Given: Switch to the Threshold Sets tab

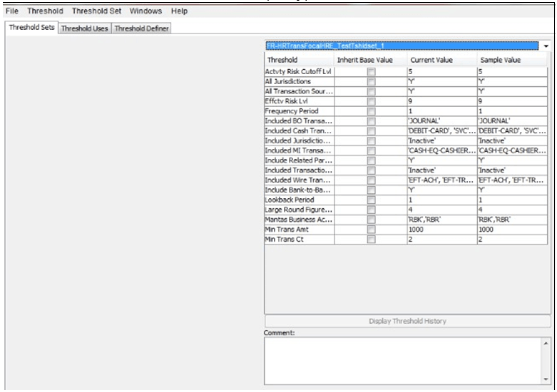Looking at the screenshot, I should tap(31, 27).
